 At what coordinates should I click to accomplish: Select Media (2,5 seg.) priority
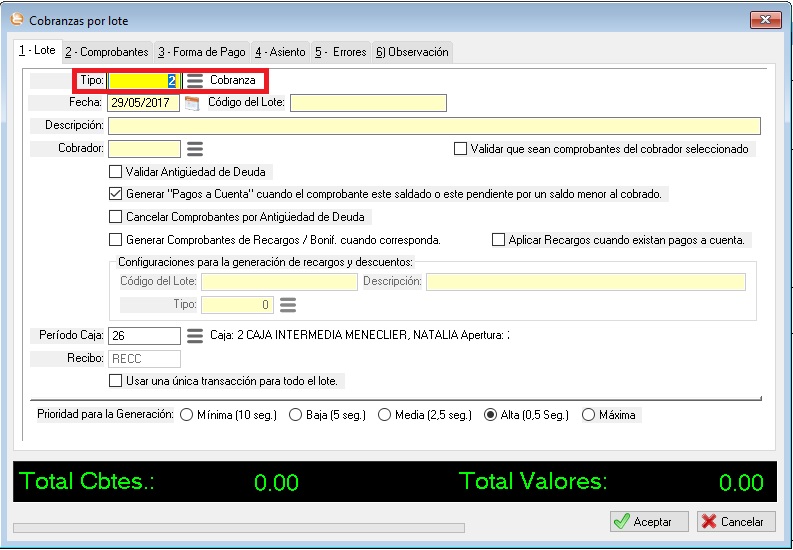click(385, 415)
